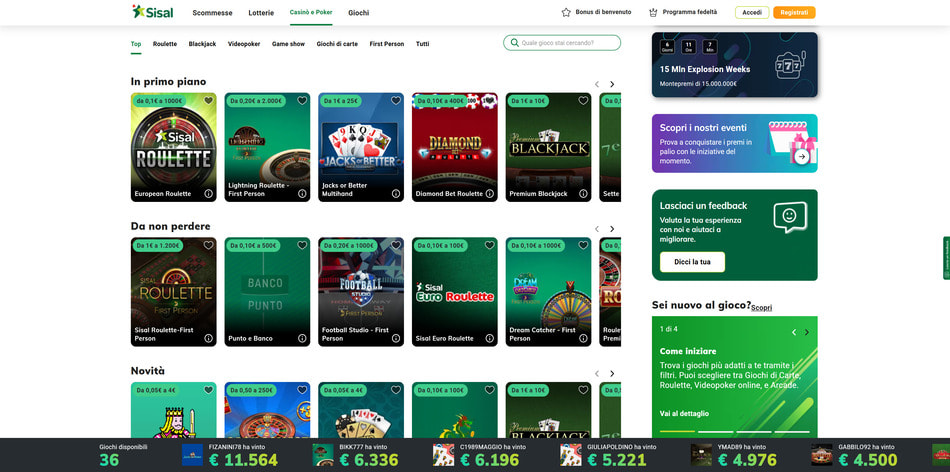Open the Scopri link
Screen dimensions: 950x472
point(762,308)
